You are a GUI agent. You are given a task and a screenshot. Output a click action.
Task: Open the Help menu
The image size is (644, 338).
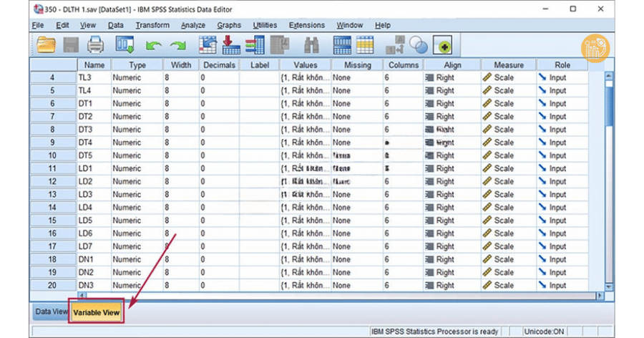pyautogui.click(x=383, y=25)
